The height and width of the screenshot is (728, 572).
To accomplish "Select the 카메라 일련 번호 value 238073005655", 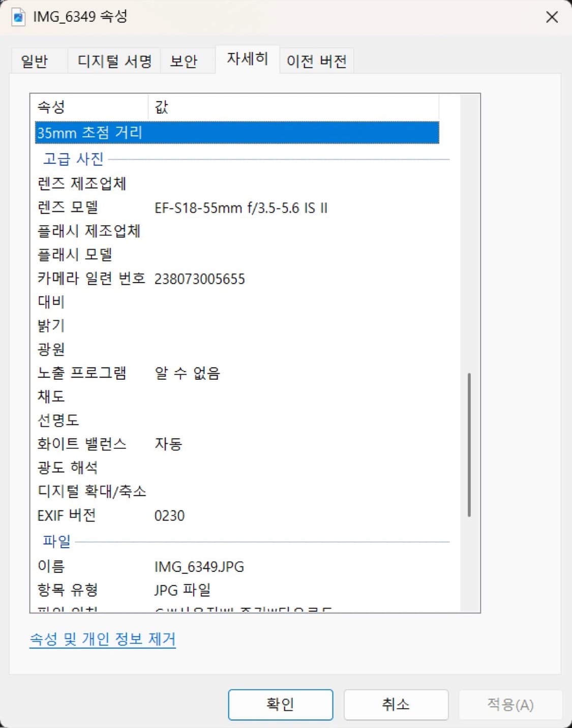I will [199, 279].
